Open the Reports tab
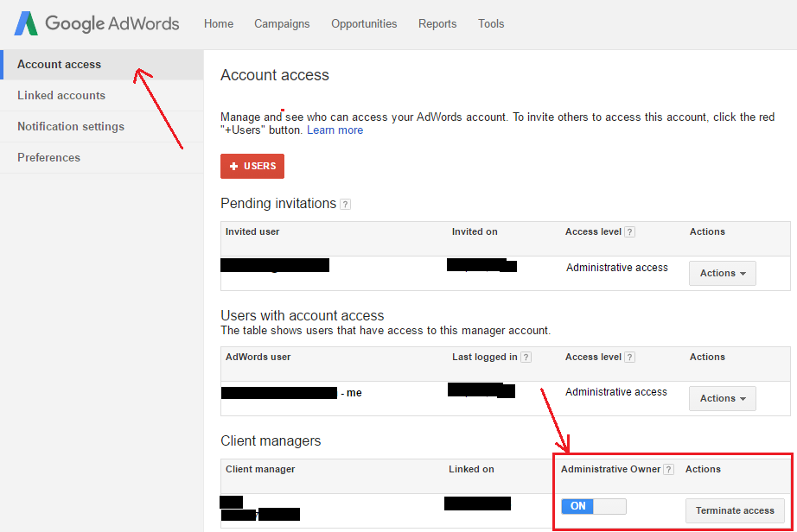 437,24
